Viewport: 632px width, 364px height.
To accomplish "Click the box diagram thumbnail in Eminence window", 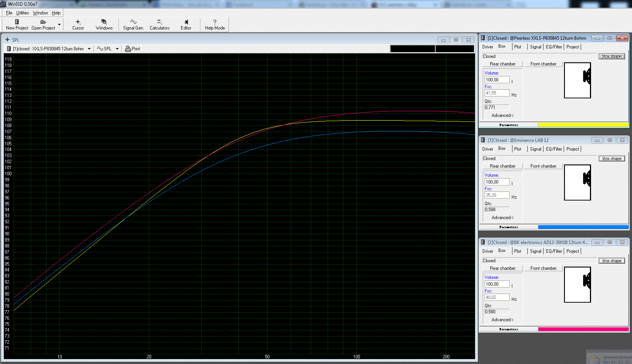I will (x=577, y=182).
